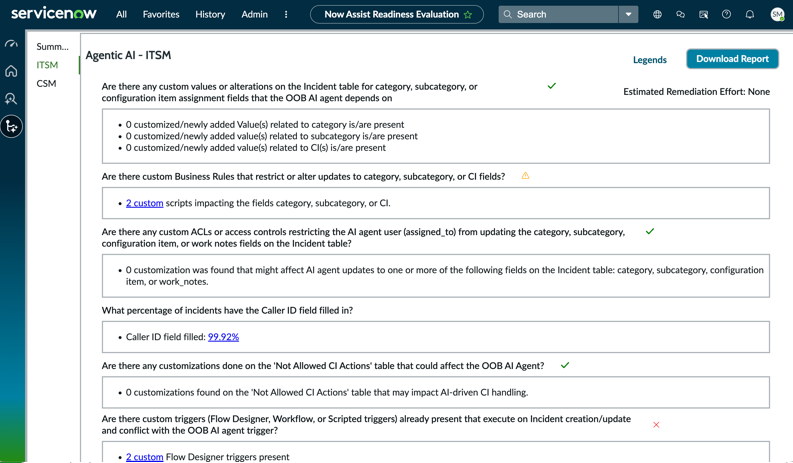Click the Now Assist Readiness Evaluation title pill

tap(396, 14)
